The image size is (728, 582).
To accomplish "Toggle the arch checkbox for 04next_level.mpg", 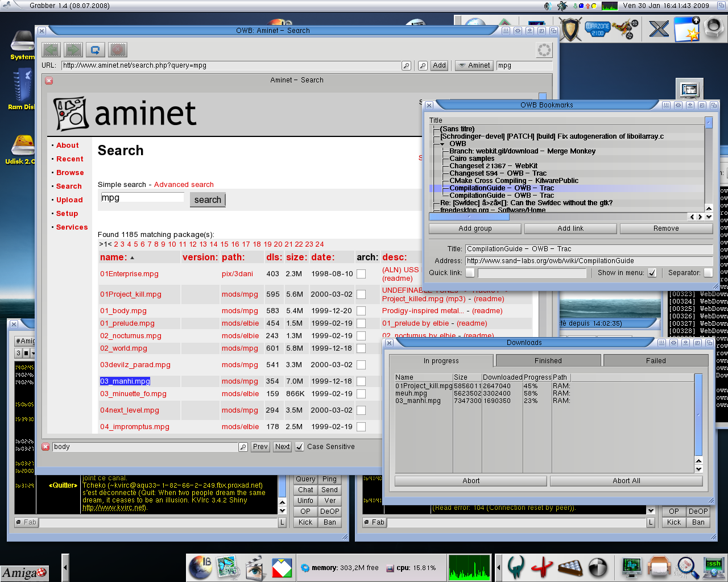I will click(x=361, y=410).
